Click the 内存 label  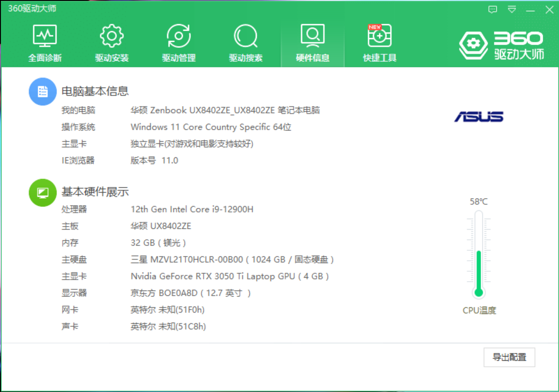coord(70,243)
